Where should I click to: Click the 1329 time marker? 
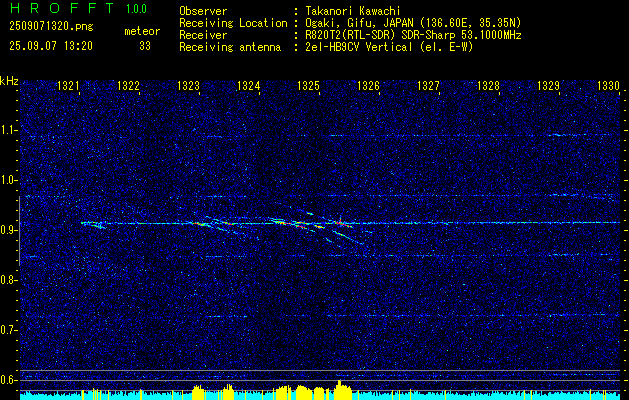548,86
